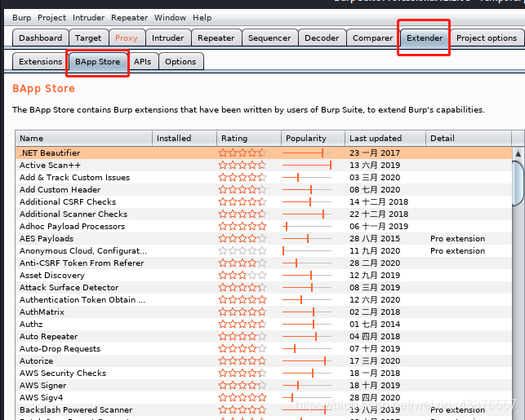Select the Additional Scanner Checks extension
Image resolution: width=525 pixels, height=420 pixels.
click(x=264, y=214)
